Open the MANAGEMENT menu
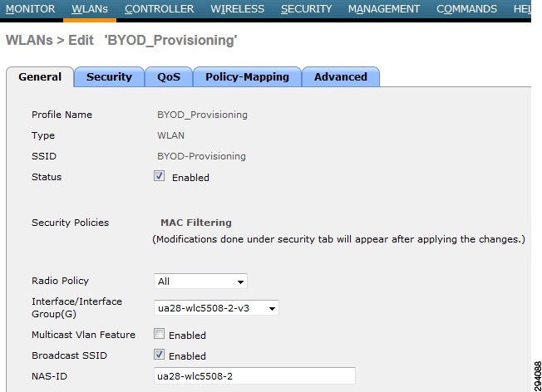Screen dimensions: 542x392 pyautogui.click(x=384, y=8)
